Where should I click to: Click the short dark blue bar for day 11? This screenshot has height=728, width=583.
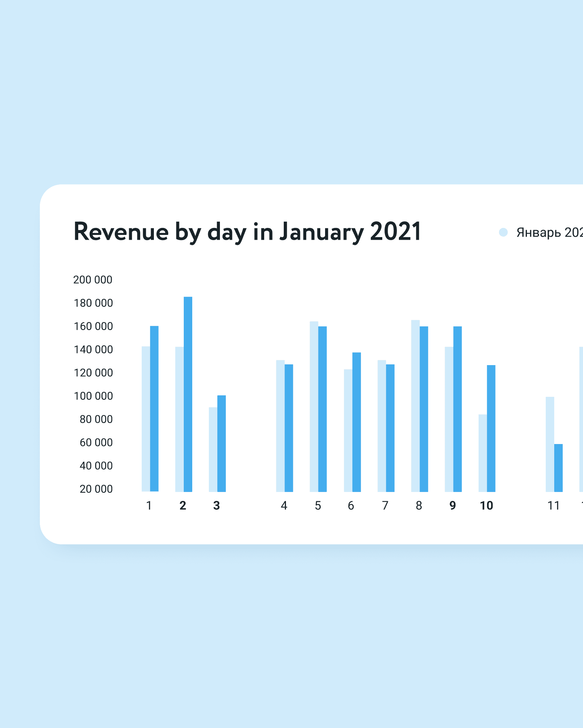(558, 468)
